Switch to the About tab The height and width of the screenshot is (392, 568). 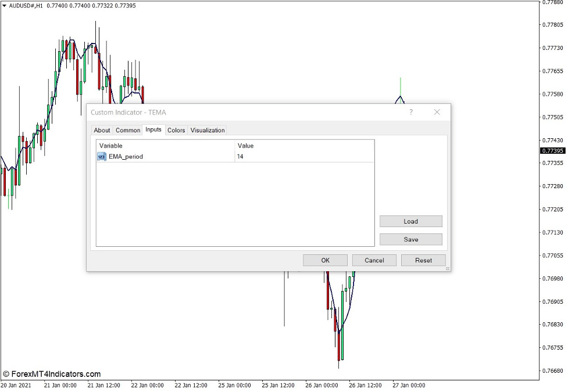[x=102, y=130]
